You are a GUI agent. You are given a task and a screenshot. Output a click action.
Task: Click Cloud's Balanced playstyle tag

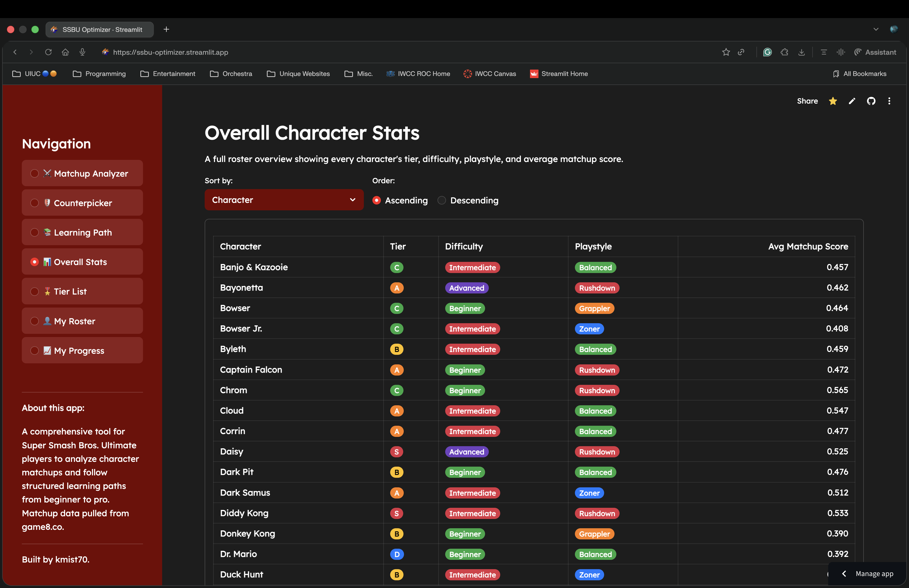pyautogui.click(x=595, y=411)
